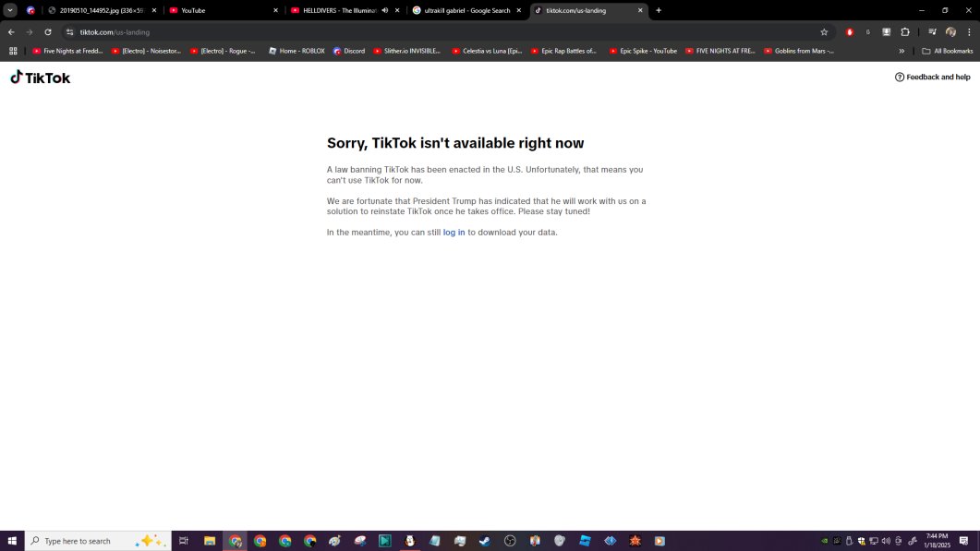Focus the address bar showing tiktok.com/us-landing
This screenshot has width=980, height=551.
pos(438,32)
